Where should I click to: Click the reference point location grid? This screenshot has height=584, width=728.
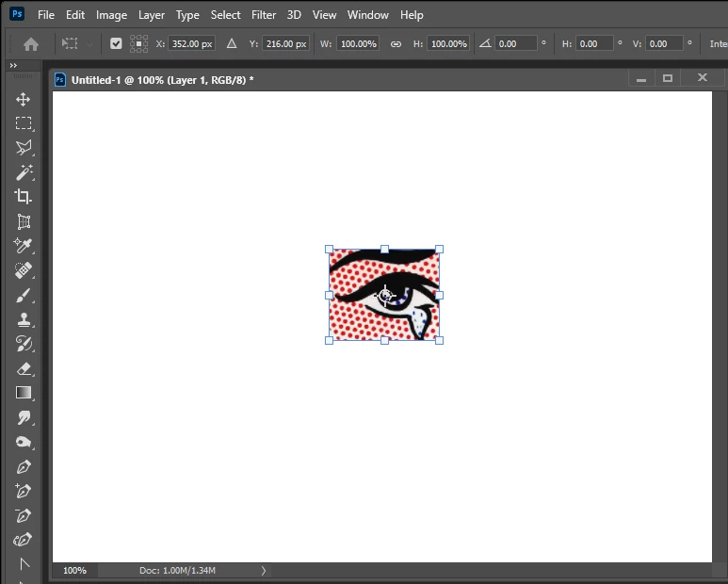[138, 43]
